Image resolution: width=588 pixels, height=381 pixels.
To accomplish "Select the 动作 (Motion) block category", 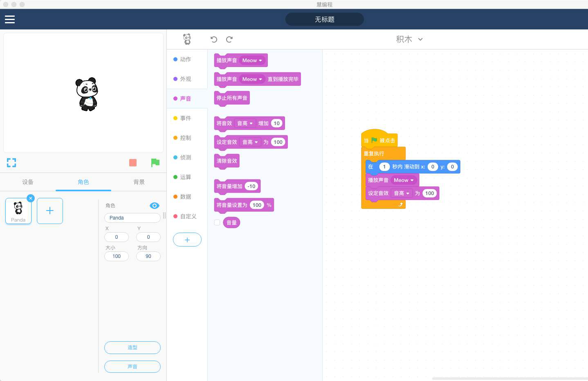I will click(185, 59).
